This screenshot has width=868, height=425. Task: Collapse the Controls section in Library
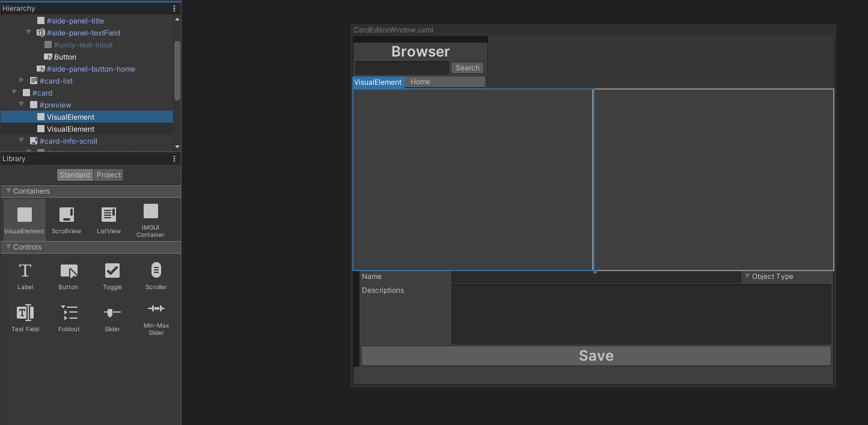point(9,246)
